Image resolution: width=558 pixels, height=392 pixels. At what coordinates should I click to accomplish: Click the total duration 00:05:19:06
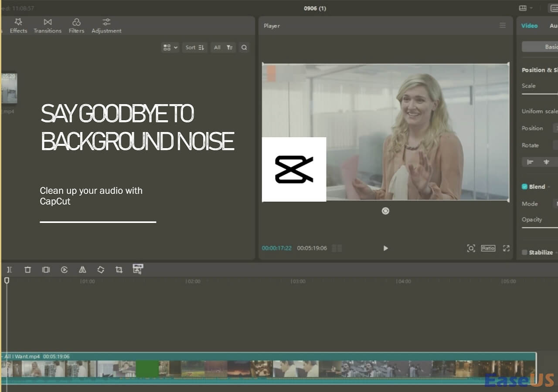(312, 248)
